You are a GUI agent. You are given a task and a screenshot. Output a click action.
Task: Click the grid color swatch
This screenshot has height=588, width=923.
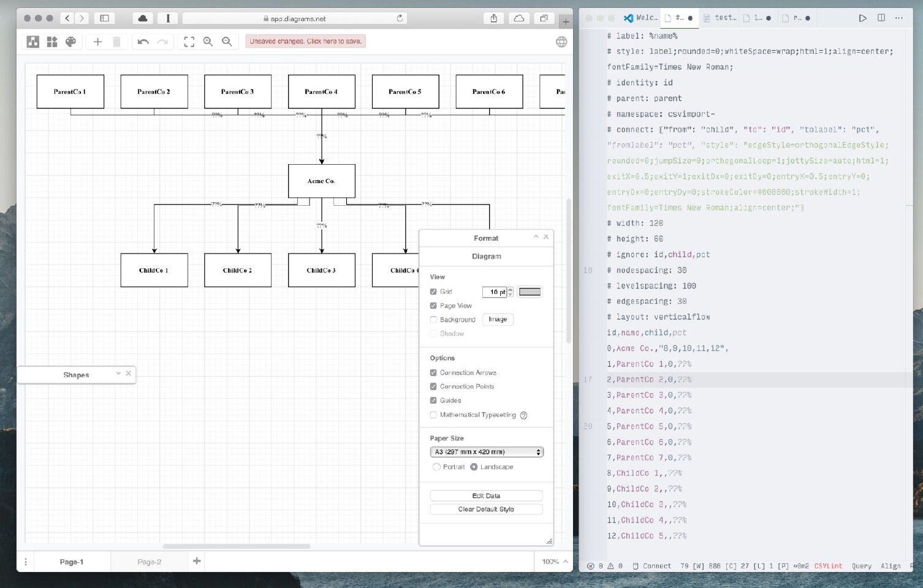click(x=530, y=292)
